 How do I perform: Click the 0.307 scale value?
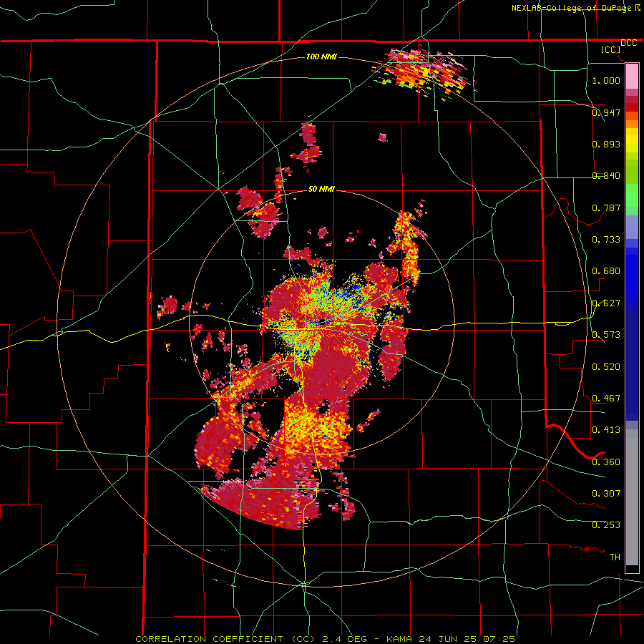coord(606,493)
